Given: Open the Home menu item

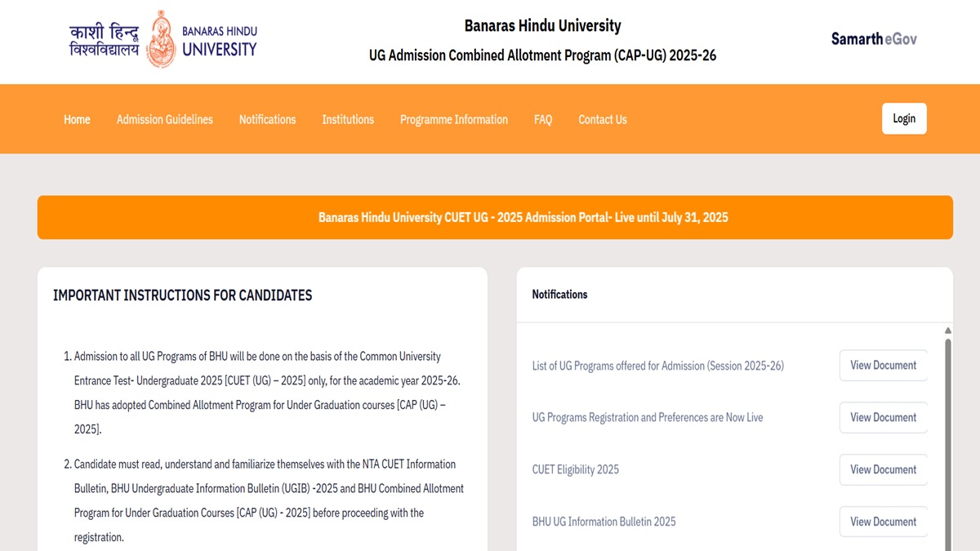Looking at the screenshot, I should (77, 119).
